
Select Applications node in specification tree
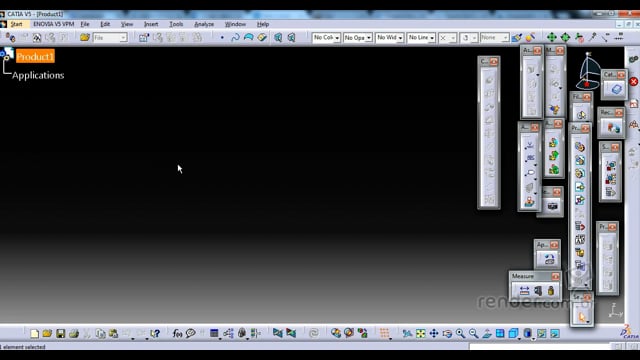click(38, 76)
